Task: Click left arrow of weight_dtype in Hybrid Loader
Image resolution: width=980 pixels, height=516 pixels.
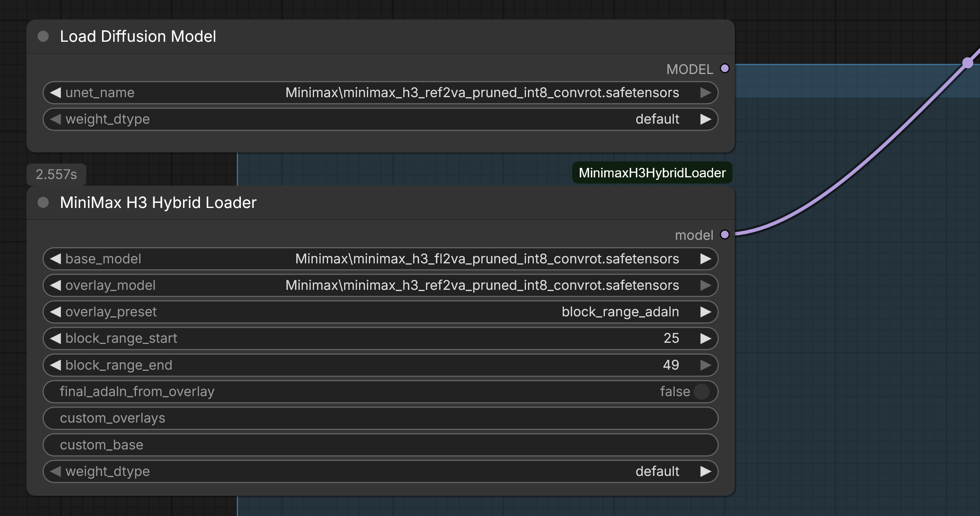Action: coord(55,471)
